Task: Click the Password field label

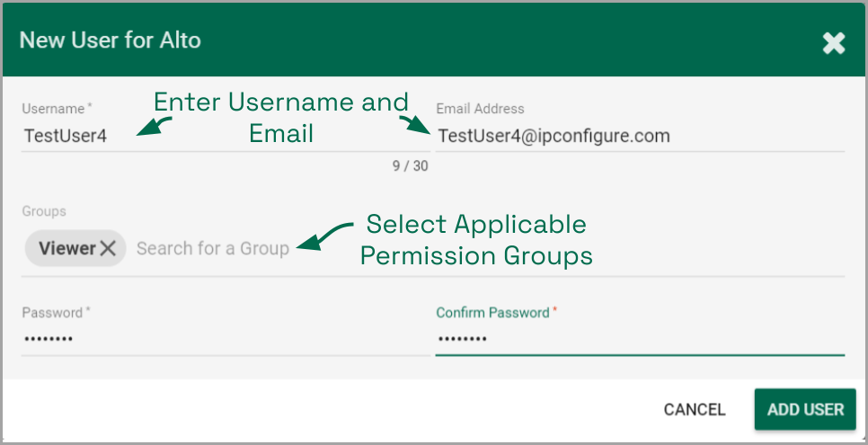Action: 54,313
